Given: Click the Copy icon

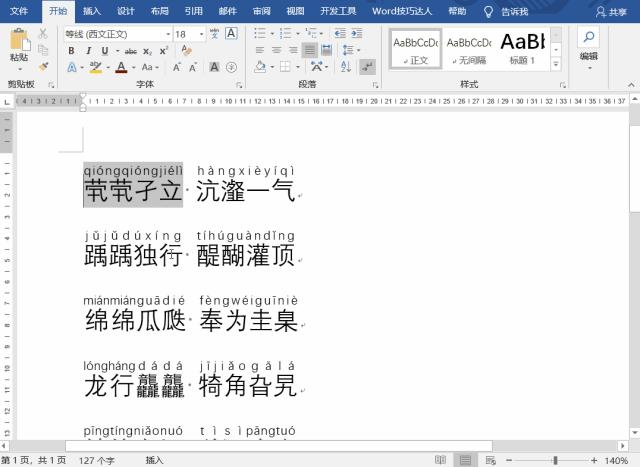Looking at the screenshot, I should coord(43,50).
